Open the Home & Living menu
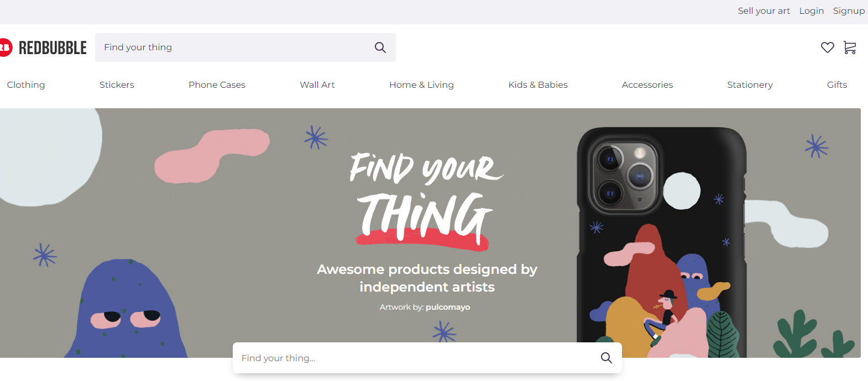The width and height of the screenshot is (868, 381). coord(421,84)
